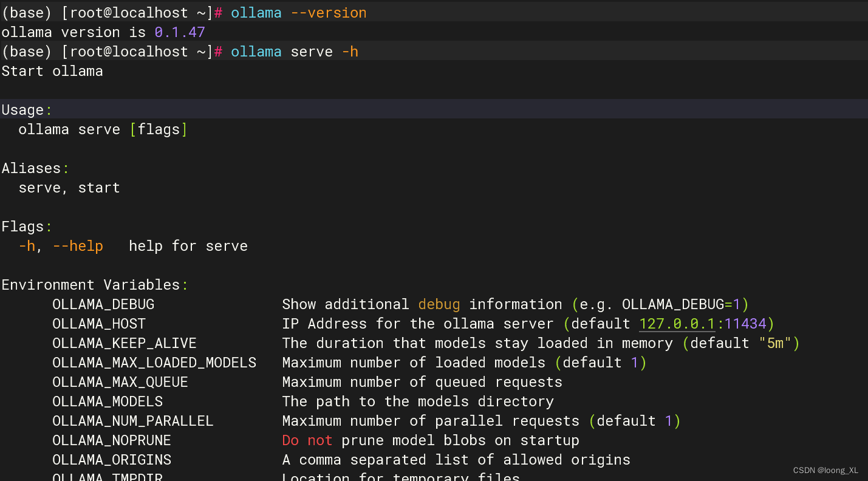Screen dimensions: 868x481
Task: Click the 'serve, start' aliases line
Action: pyautogui.click(x=69, y=188)
